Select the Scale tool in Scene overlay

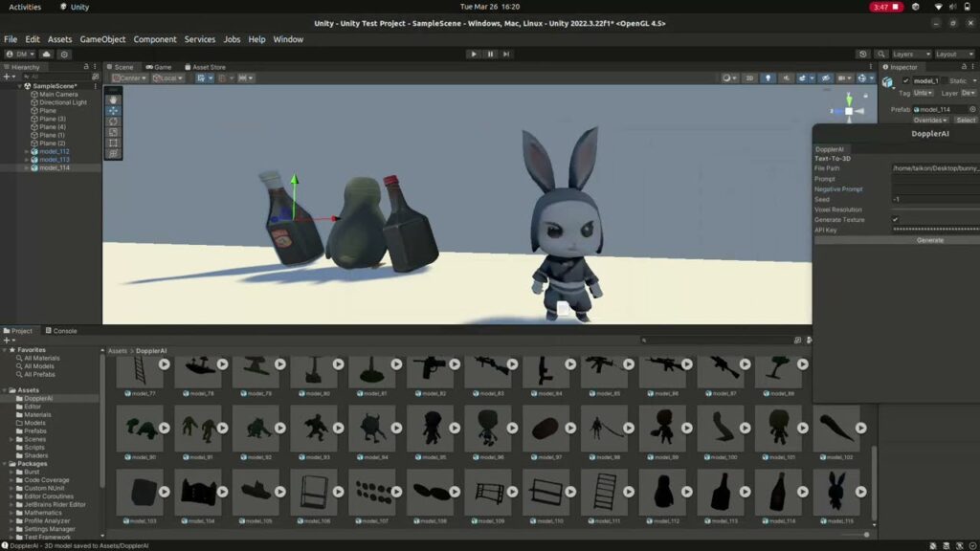point(113,132)
